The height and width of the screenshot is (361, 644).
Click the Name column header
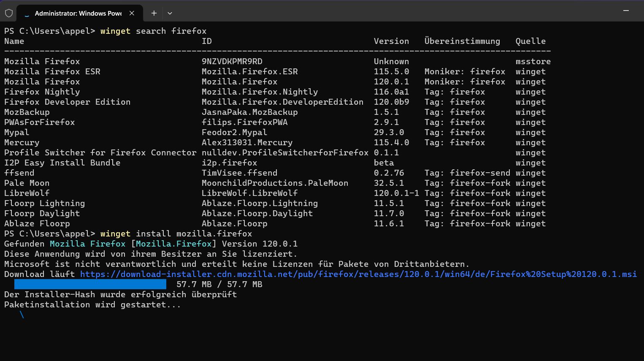click(x=14, y=41)
